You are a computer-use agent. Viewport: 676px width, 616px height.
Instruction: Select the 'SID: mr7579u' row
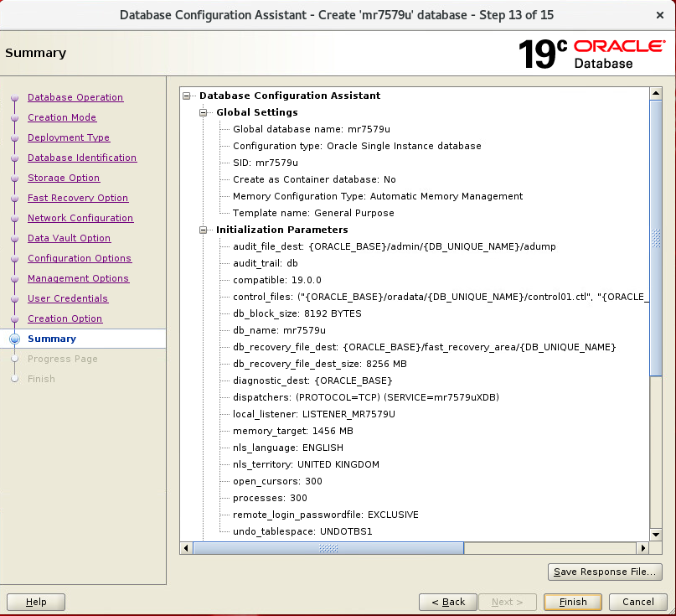click(x=266, y=163)
